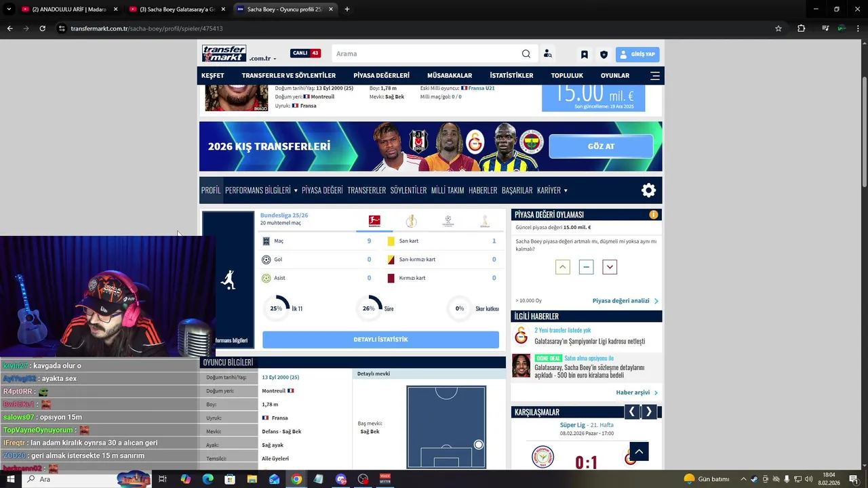Open Chrome three-dot menu

(858, 28)
